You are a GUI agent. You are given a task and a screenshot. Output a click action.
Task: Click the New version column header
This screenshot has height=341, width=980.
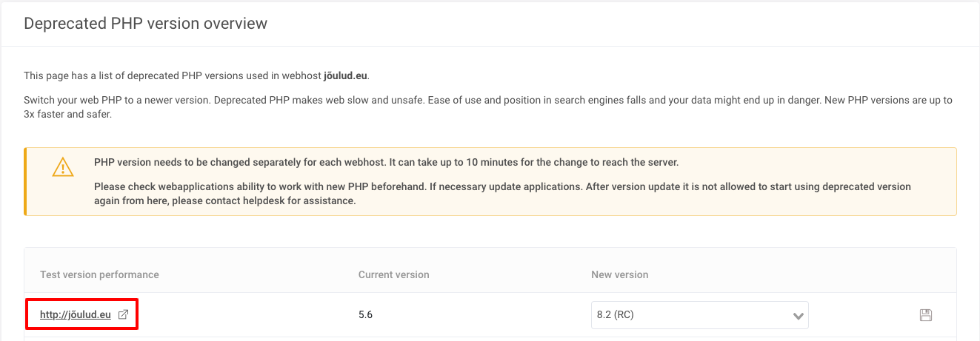619,274
